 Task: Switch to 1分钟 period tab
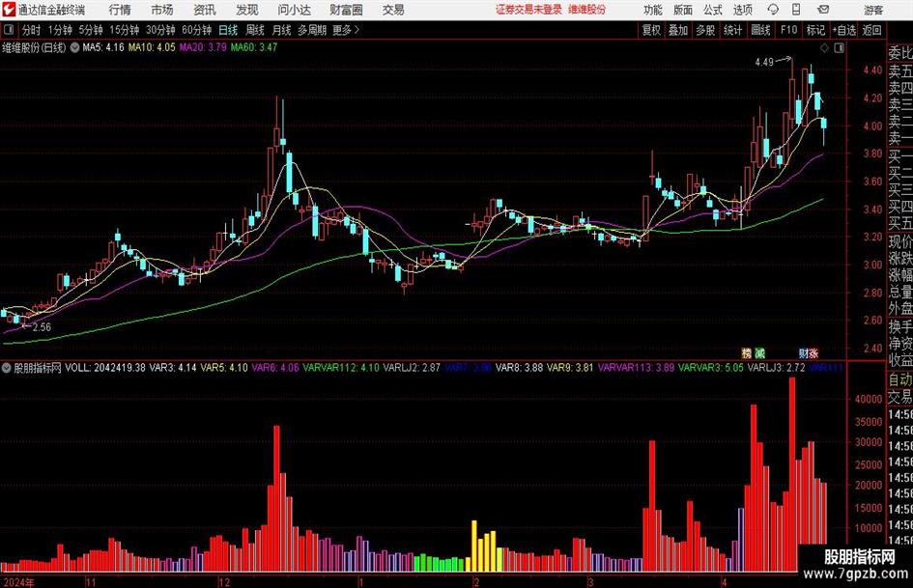pos(60,30)
